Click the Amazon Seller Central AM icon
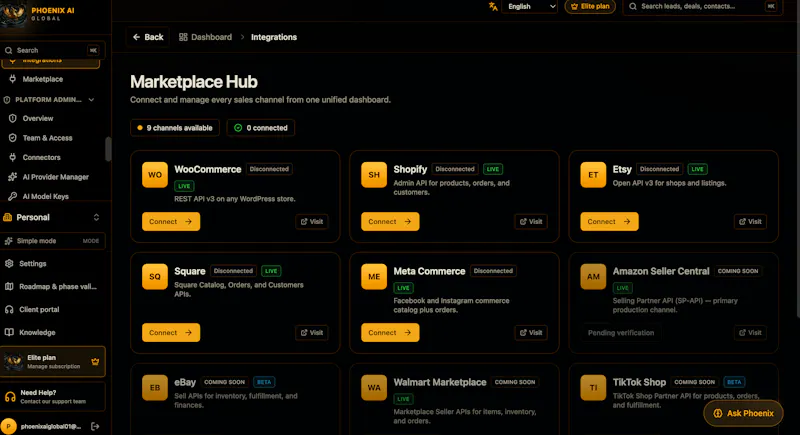The image size is (800, 435). [593, 276]
